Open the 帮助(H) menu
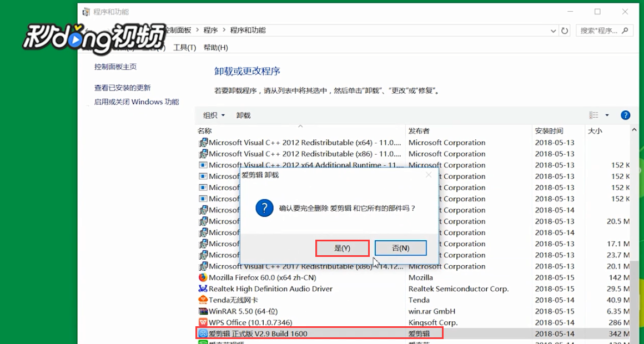This screenshot has width=644, height=344. point(215,48)
